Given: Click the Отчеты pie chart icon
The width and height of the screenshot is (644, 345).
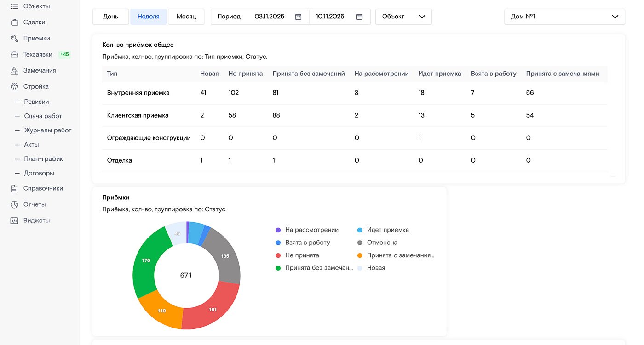Looking at the screenshot, I should (x=14, y=204).
